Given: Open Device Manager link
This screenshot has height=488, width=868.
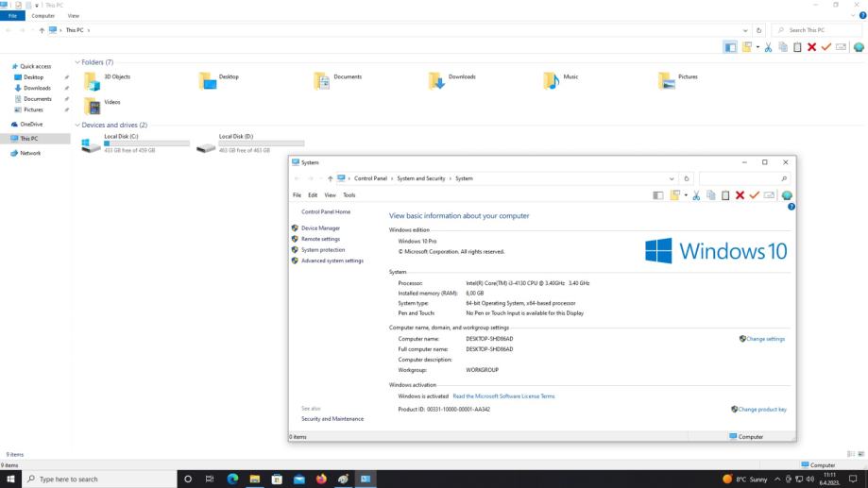Looking at the screenshot, I should tap(320, 228).
